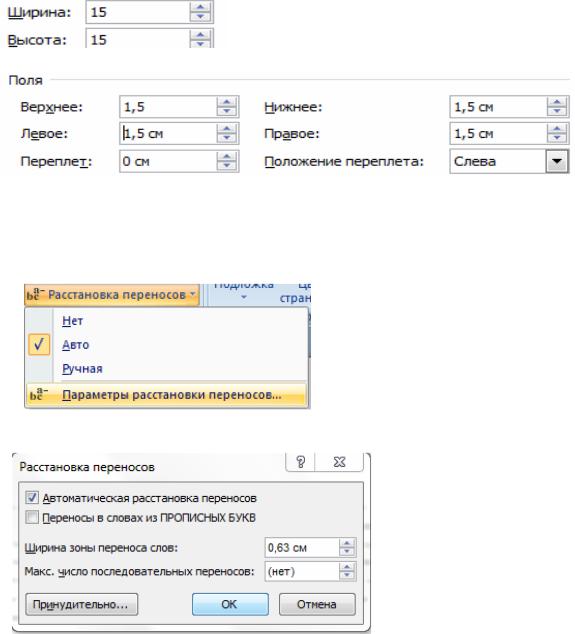Click the checkmark beside Авто
Screen dimensions: 575x634
39,344
